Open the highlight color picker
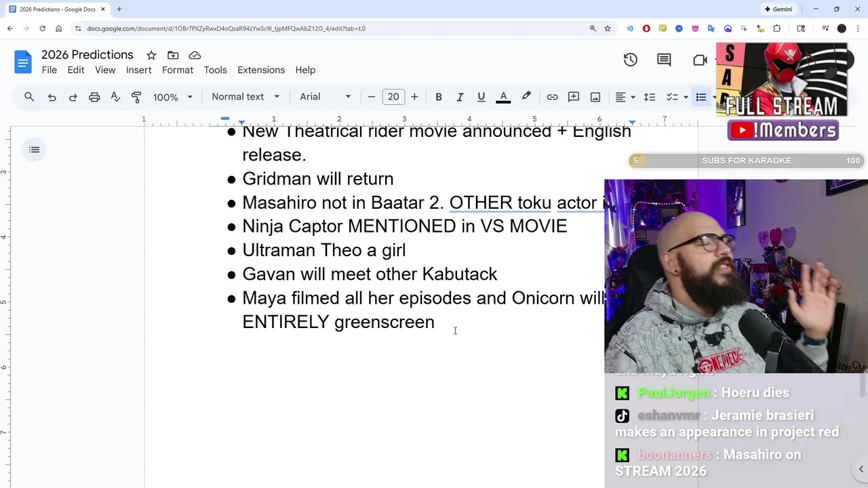Screen dimensions: 868x488 coord(526,97)
